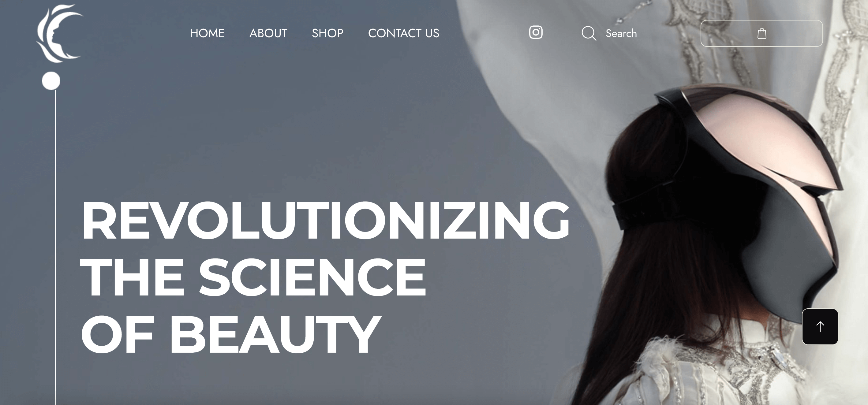868x405 pixels.
Task: Click the black scroll-to-top arrow button
Action: pos(820,327)
